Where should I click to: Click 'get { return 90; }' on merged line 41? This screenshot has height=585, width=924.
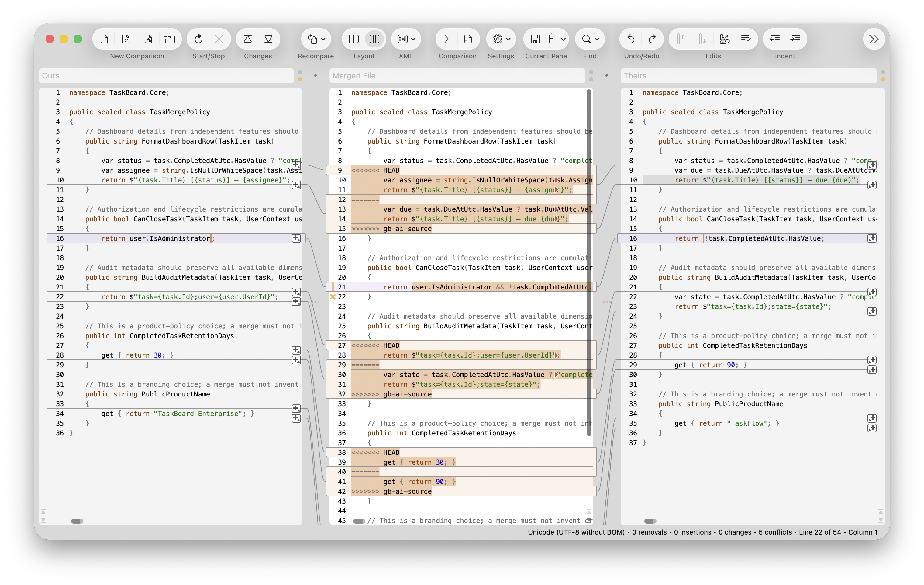419,482
